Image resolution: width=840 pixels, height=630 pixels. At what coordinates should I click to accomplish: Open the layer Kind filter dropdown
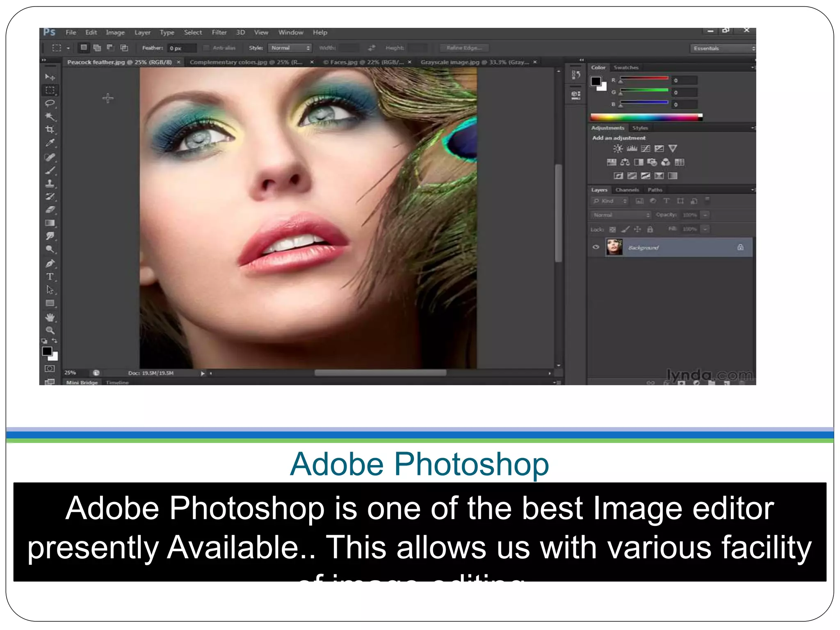(610, 201)
